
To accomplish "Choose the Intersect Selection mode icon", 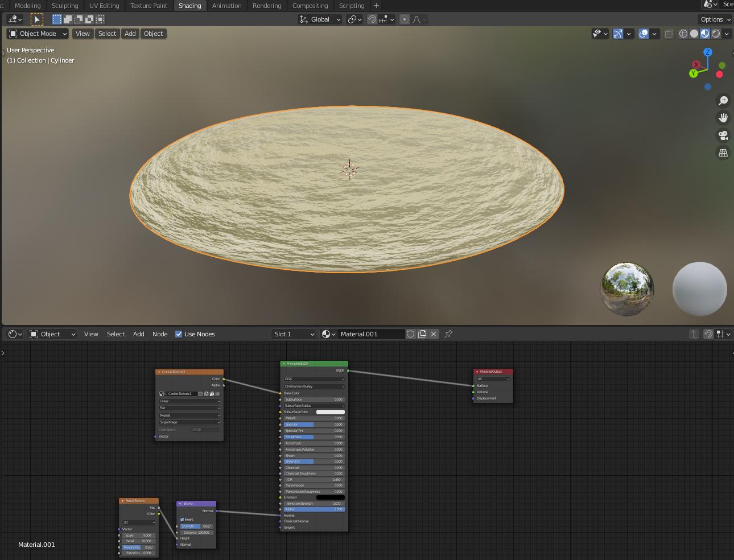I will [100, 19].
